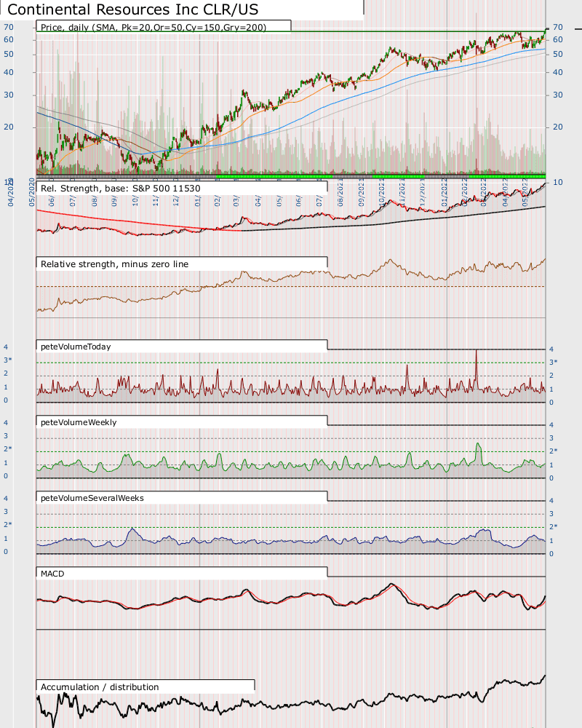This screenshot has width=582, height=728.
Task: Select the 09/2021 date label
Action: pyautogui.click(x=361, y=192)
